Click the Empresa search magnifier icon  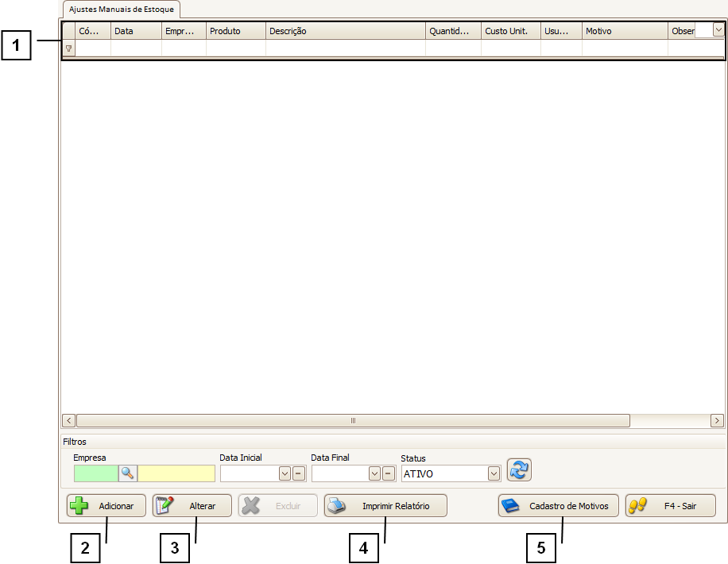(x=127, y=473)
